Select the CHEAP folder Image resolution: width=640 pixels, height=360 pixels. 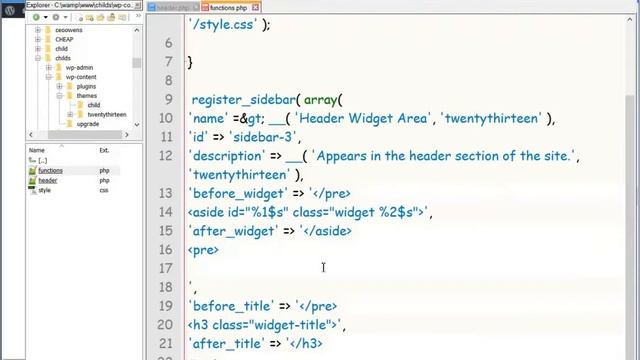64,40
